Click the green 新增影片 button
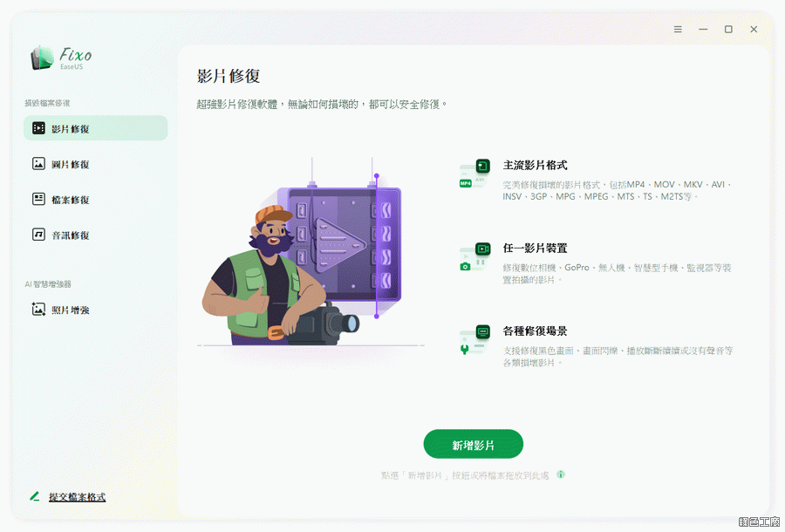785x532 pixels. coord(473,445)
